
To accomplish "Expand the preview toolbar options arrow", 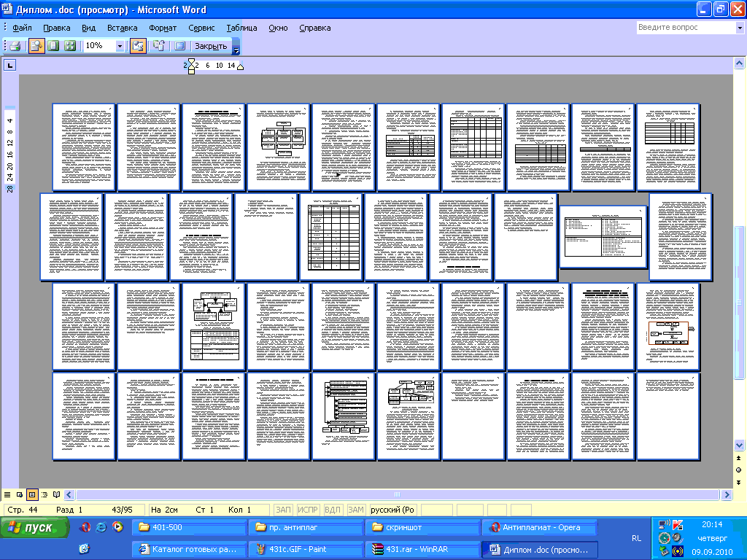I will (236, 47).
